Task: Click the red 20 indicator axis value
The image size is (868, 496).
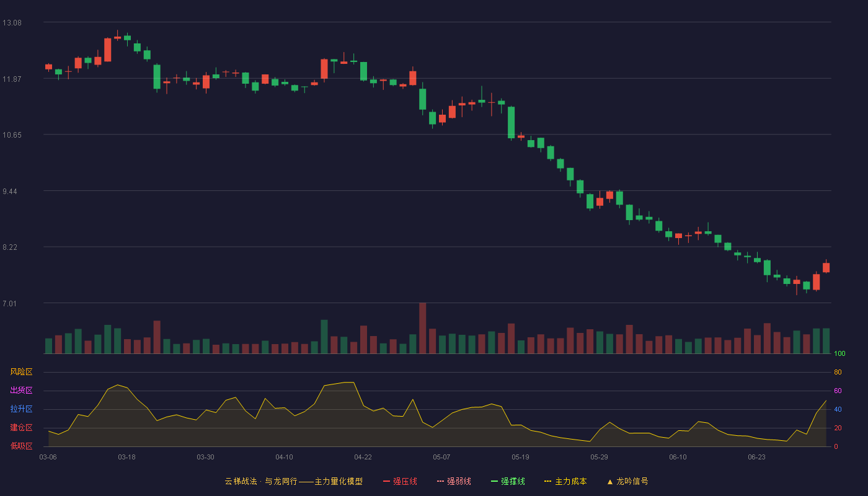Action: 838,428
